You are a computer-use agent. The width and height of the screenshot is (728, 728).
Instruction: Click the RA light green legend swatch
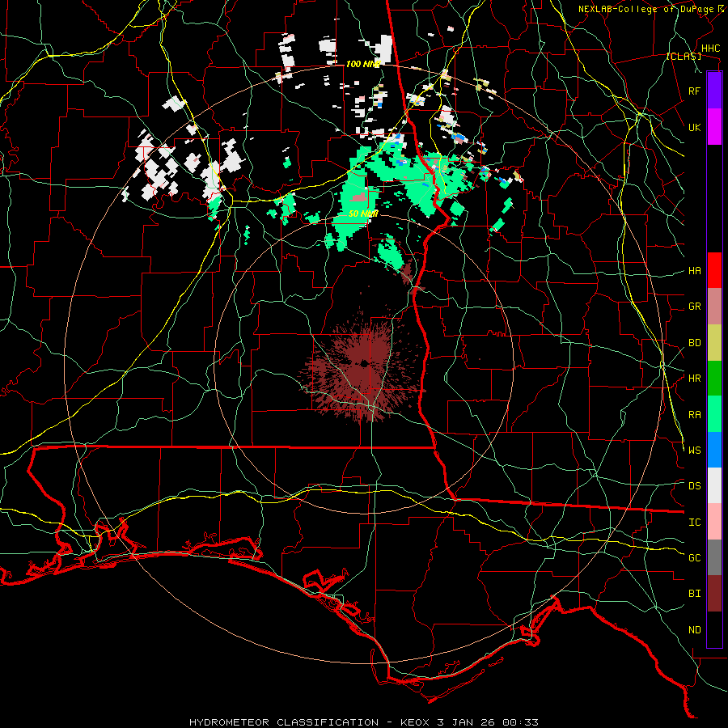(x=714, y=414)
